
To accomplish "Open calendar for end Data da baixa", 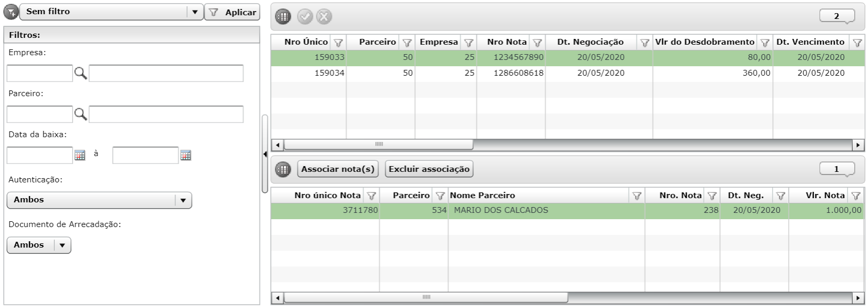I will [x=186, y=156].
